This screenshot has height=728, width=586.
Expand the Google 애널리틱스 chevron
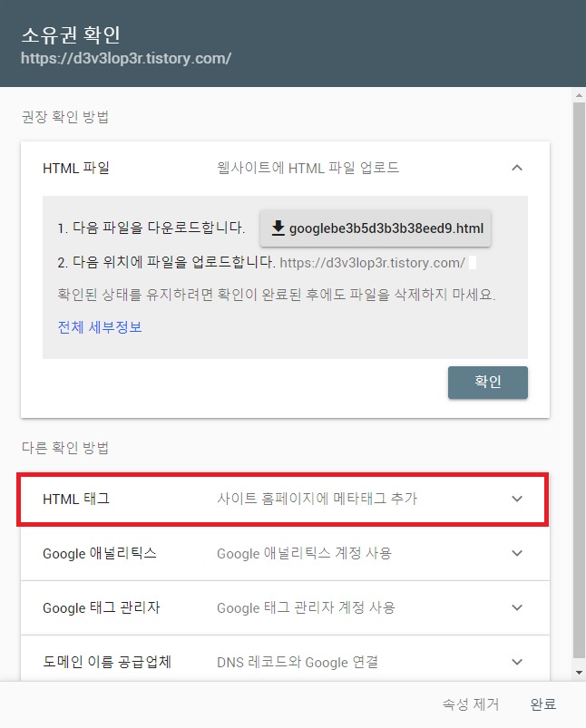click(x=517, y=553)
